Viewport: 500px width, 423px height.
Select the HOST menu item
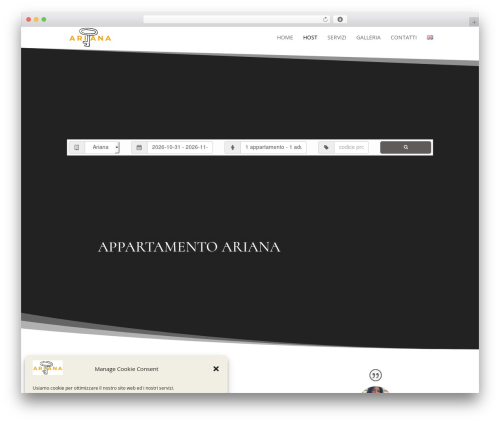coord(310,38)
